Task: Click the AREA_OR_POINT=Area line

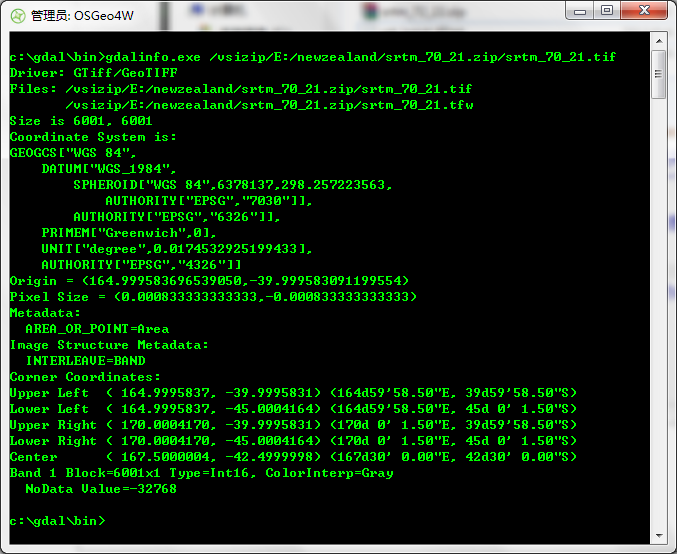Action: [x=97, y=329]
